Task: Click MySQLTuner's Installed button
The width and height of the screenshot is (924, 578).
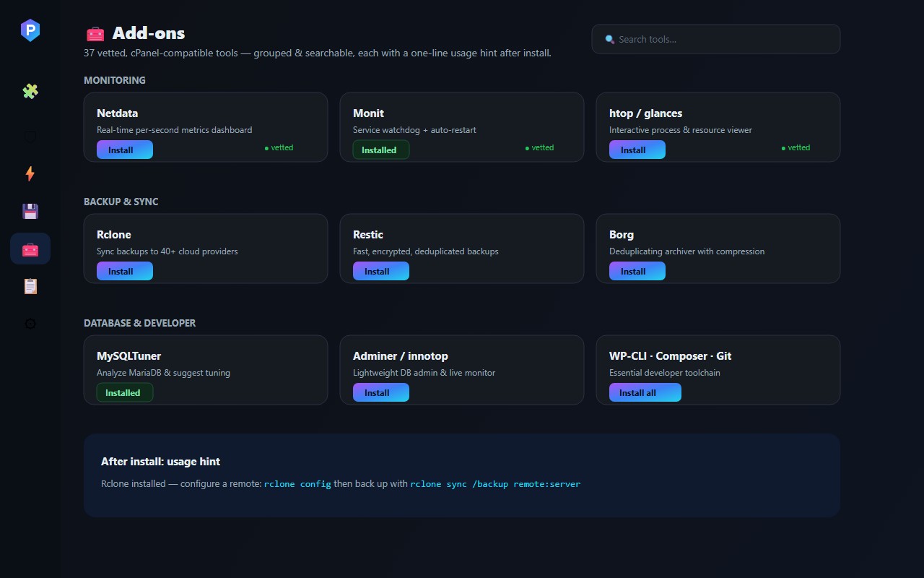Action: click(x=125, y=392)
